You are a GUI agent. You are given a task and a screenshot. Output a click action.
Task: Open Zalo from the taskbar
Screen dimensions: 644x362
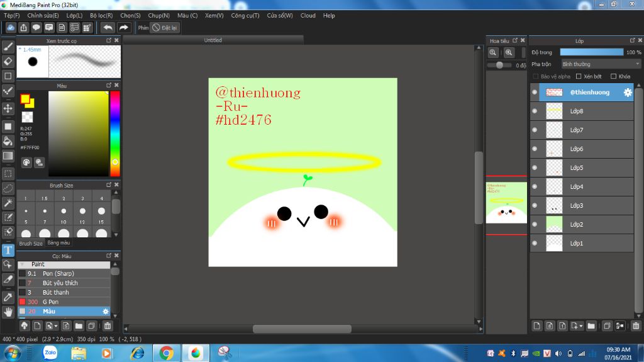tap(50, 353)
